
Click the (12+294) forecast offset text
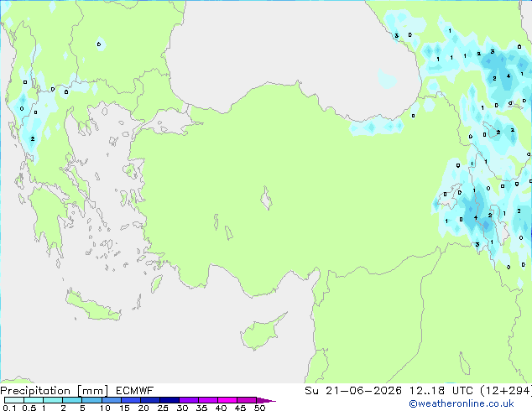506,391
